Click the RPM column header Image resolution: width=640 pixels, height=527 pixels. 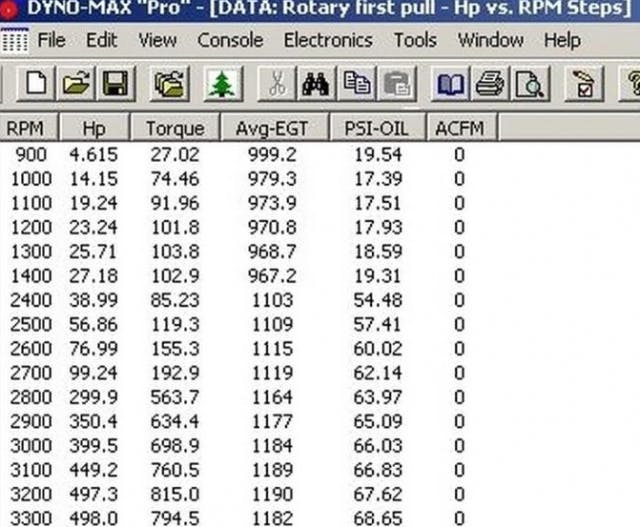click(x=25, y=128)
